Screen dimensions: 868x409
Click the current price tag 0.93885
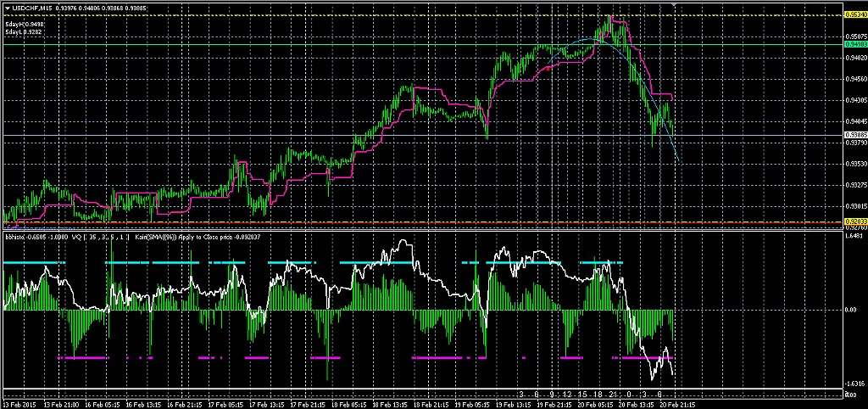click(x=854, y=135)
